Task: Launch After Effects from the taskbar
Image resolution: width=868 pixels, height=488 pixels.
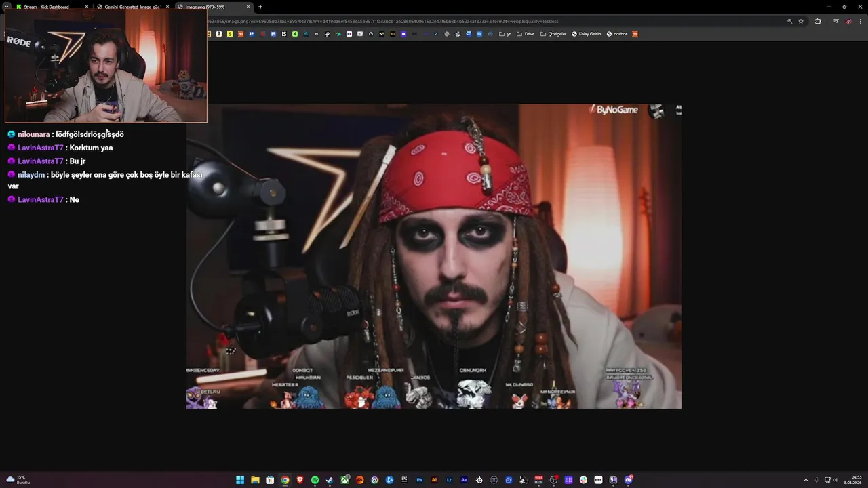Action: coord(464,480)
